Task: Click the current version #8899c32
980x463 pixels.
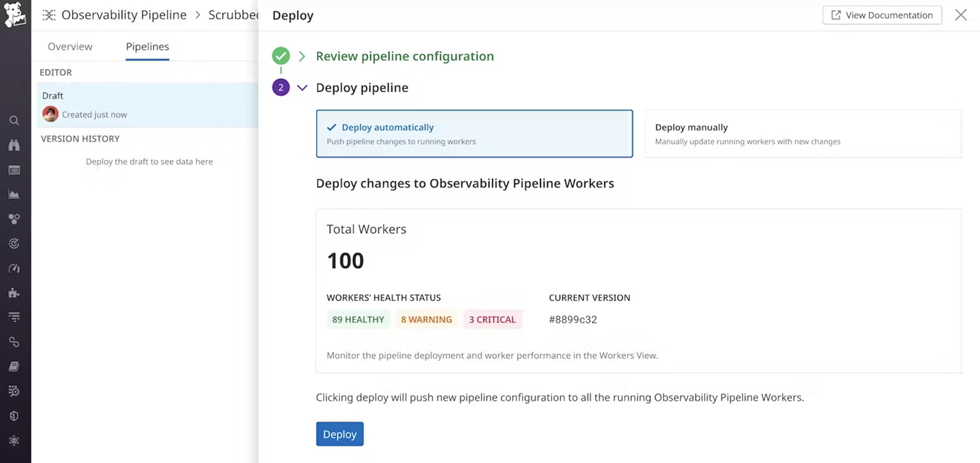Action: click(x=573, y=319)
